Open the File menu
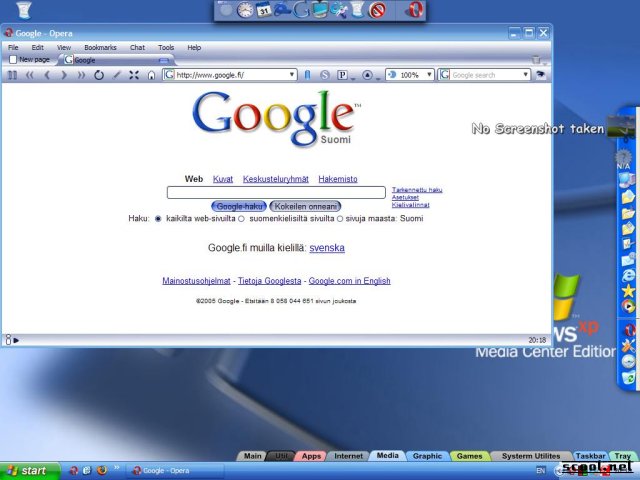The width and height of the screenshot is (640, 480). click(x=13, y=47)
